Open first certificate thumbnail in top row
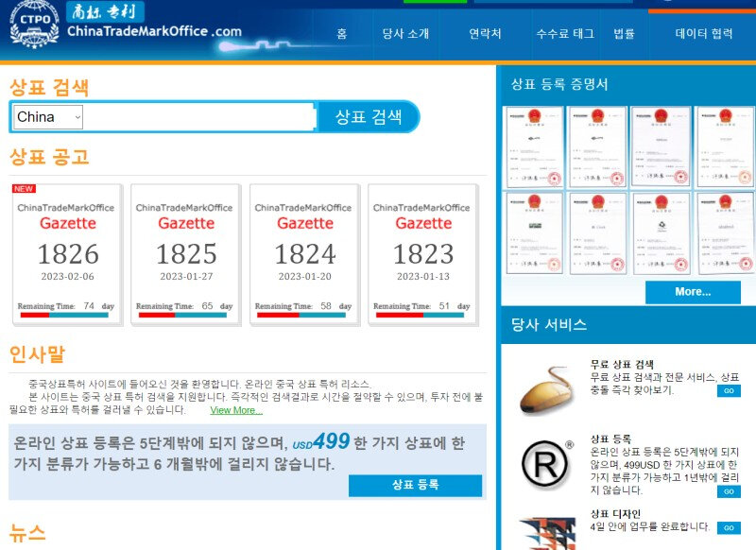756x550 pixels. (533, 146)
